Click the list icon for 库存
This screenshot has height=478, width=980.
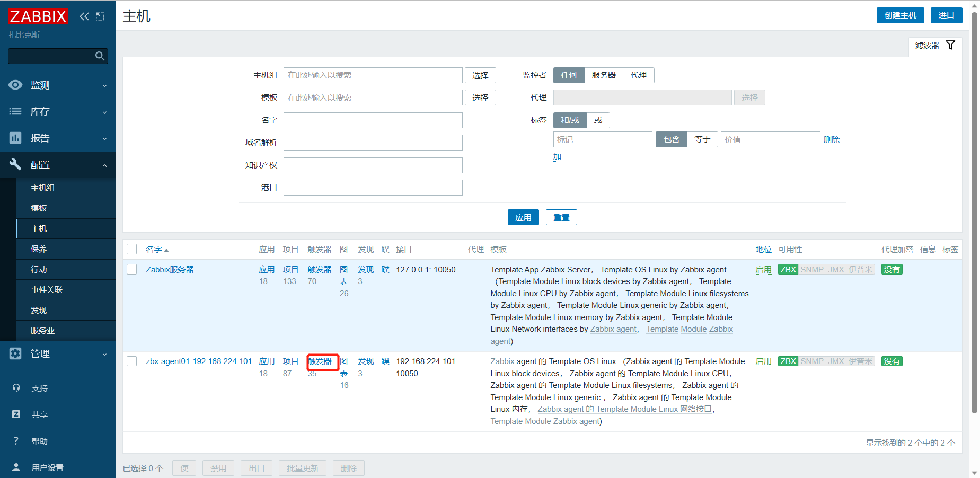tap(15, 111)
